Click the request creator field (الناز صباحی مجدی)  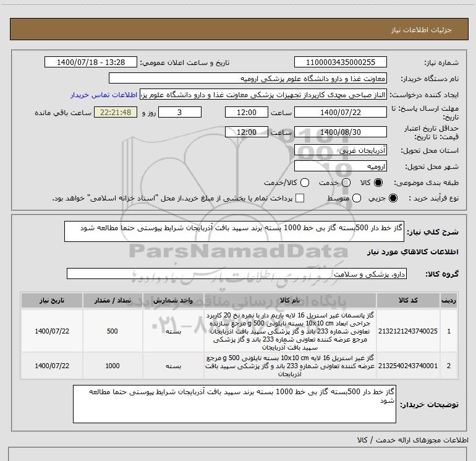tap(263, 95)
